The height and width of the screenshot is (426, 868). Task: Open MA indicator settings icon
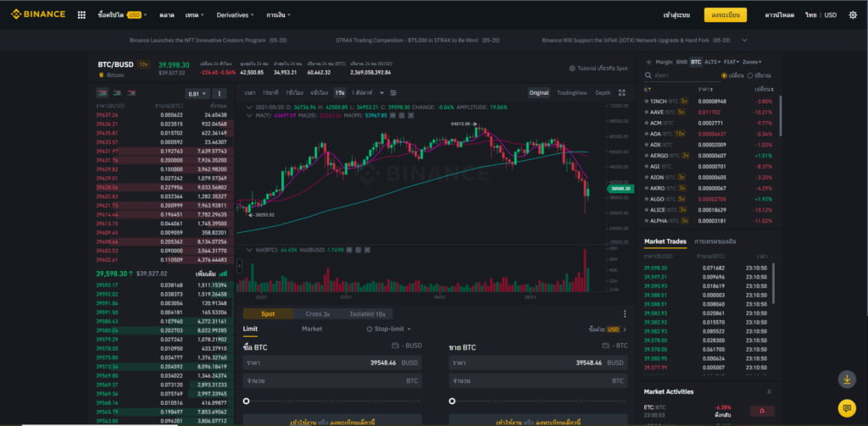pyautogui.click(x=402, y=115)
